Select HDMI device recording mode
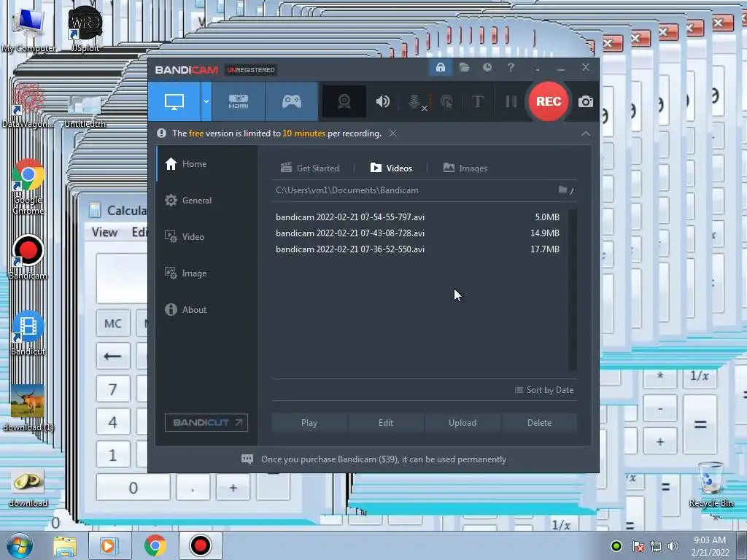Image resolution: width=747 pixels, height=560 pixels. point(239,101)
